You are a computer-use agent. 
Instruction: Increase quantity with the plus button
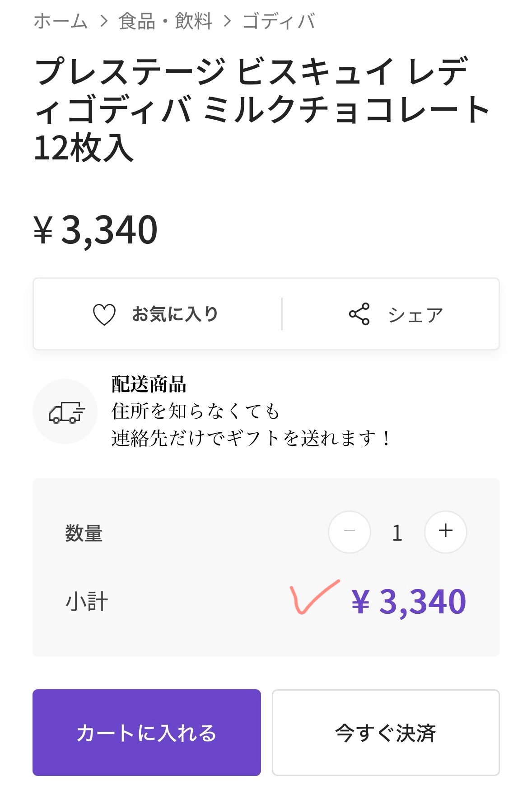pyautogui.click(x=445, y=532)
